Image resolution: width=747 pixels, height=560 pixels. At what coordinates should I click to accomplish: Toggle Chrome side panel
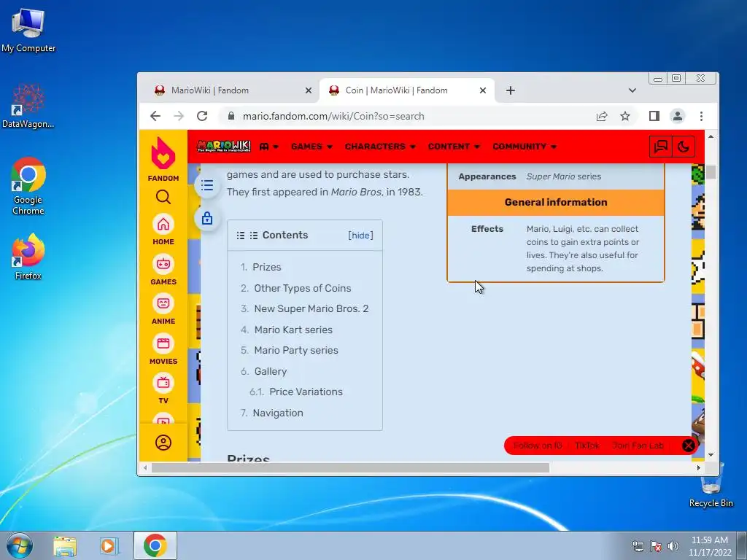pyautogui.click(x=654, y=116)
